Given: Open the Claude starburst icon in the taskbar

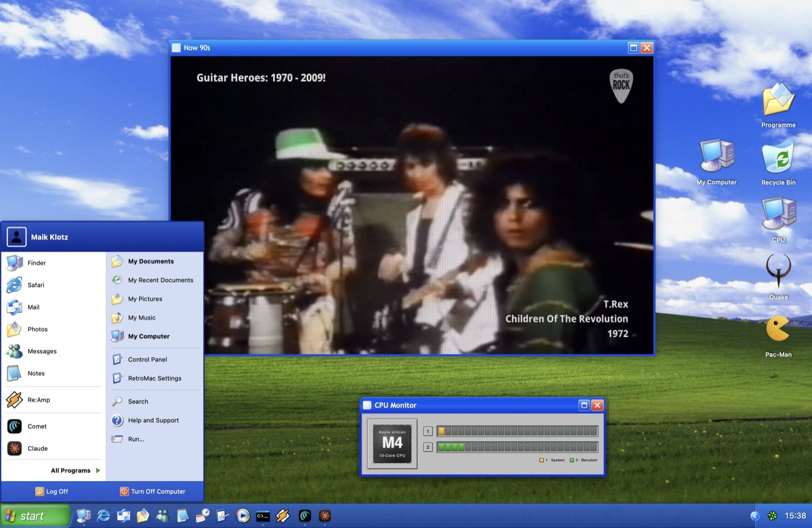Looking at the screenshot, I should click(325, 516).
